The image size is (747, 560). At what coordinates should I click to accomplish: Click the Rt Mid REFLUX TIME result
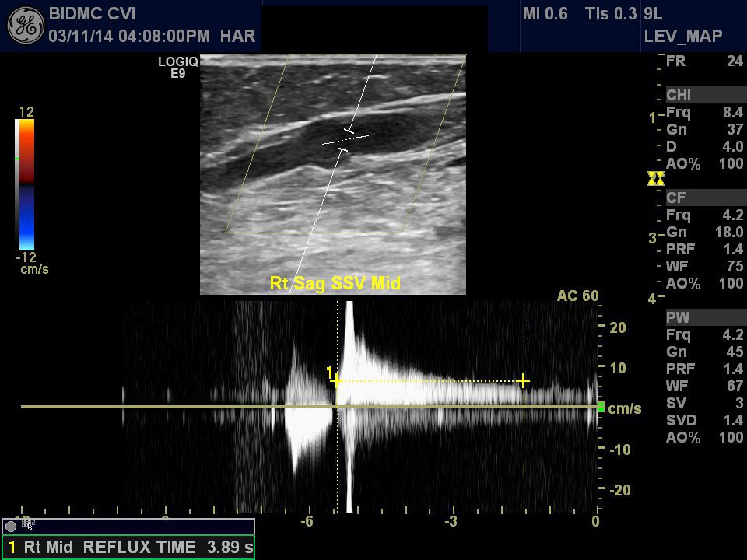pos(128,547)
